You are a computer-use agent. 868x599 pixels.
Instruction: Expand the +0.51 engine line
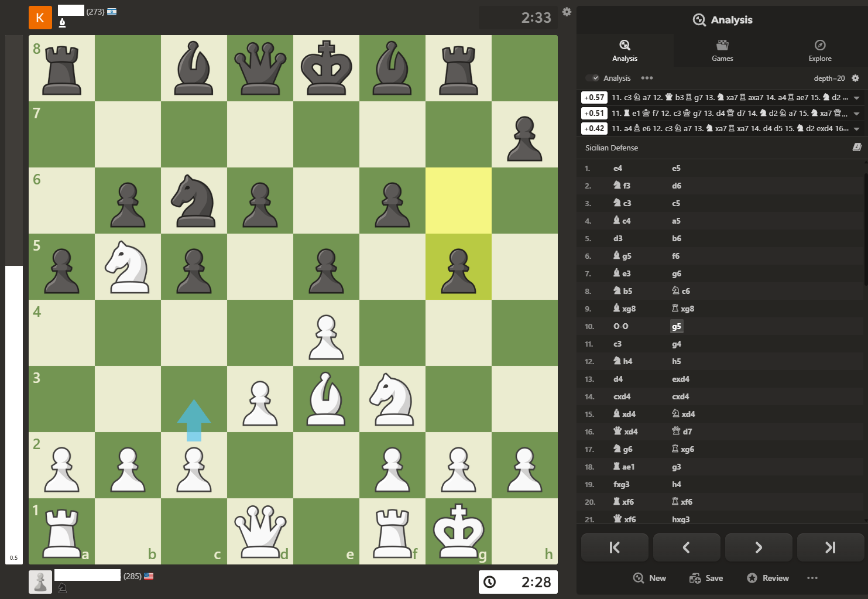tap(856, 114)
